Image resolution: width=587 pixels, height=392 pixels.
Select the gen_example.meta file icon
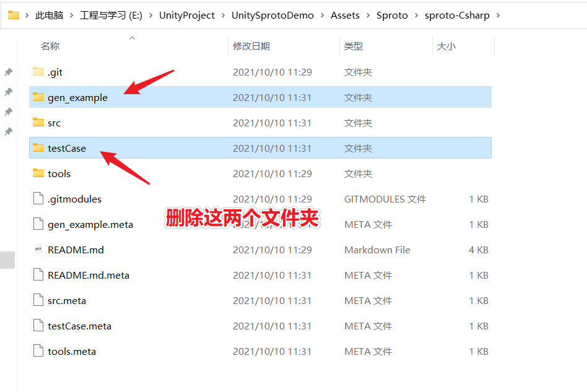coord(37,224)
